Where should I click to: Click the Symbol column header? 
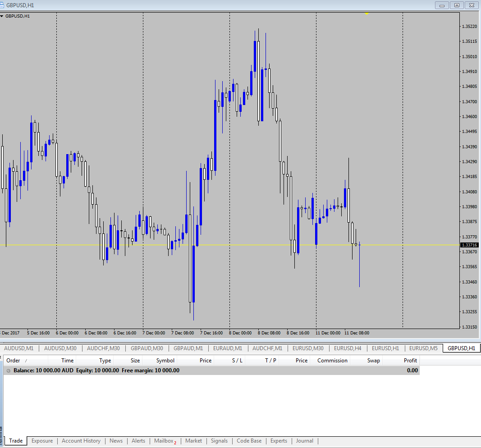(x=165, y=361)
